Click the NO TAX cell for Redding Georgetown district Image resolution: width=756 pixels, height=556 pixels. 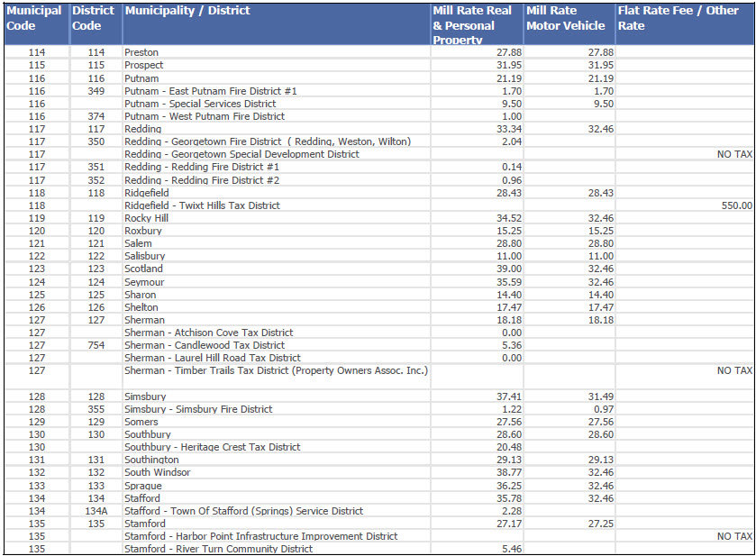click(x=734, y=154)
